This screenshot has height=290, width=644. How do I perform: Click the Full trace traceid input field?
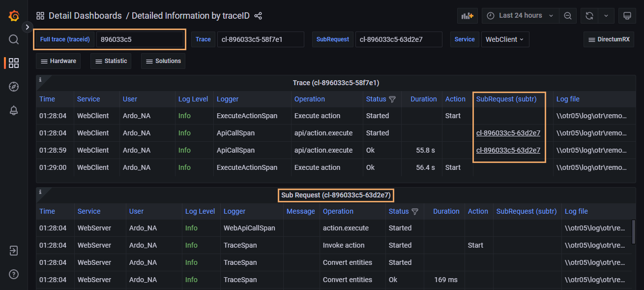[140, 39]
